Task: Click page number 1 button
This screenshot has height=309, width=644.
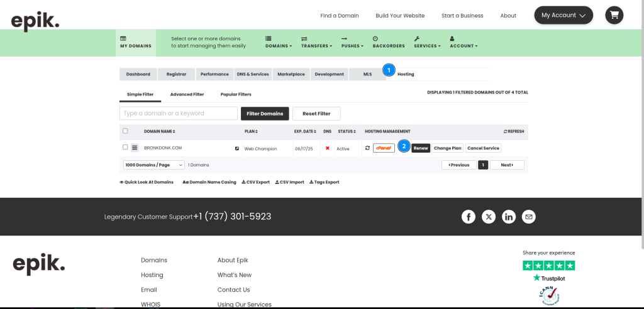Action: 483,165
